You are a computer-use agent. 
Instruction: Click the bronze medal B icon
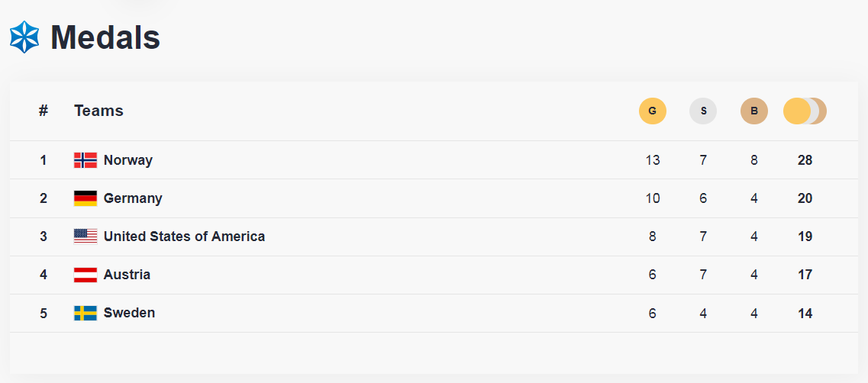[x=753, y=111]
